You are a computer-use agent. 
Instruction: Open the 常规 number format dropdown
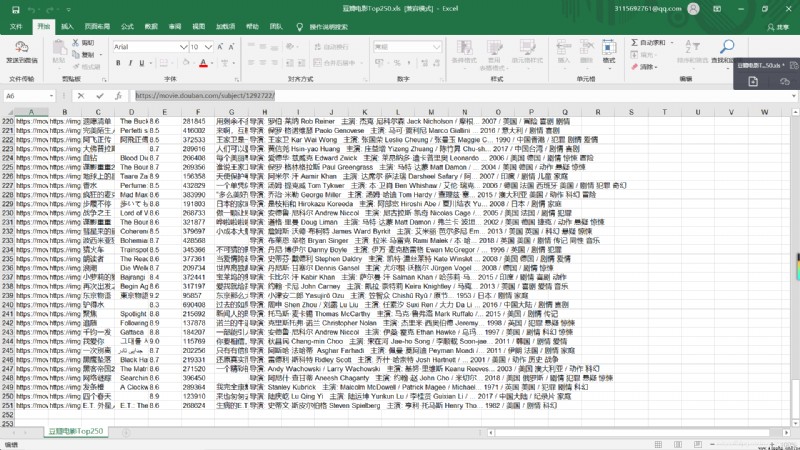click(x=437, y=47)
